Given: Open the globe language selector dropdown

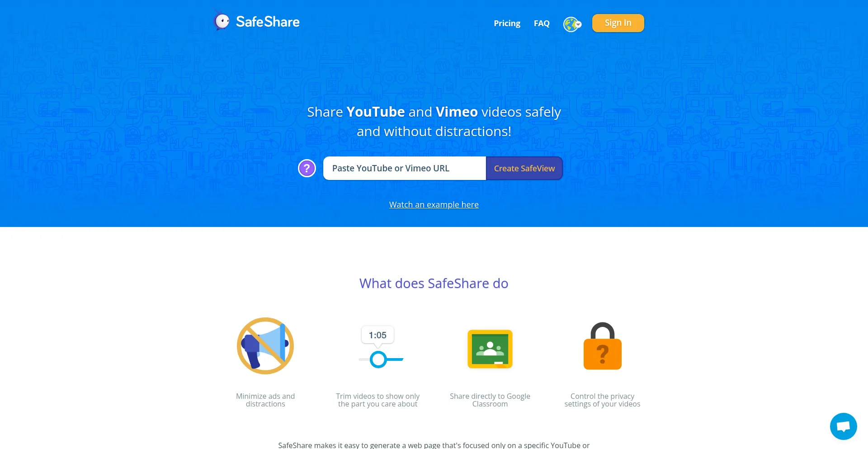Looking at the screenshot, I should tap(572, 24).
